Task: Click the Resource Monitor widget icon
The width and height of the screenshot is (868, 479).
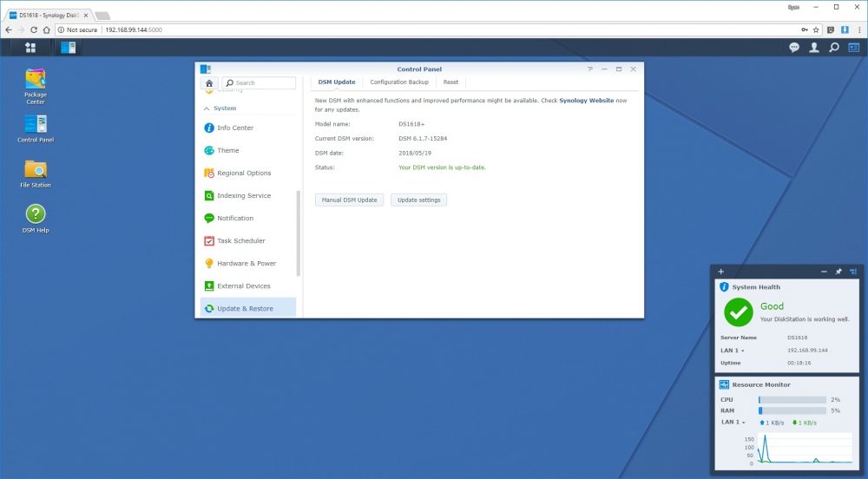Action: pos(724,384)
